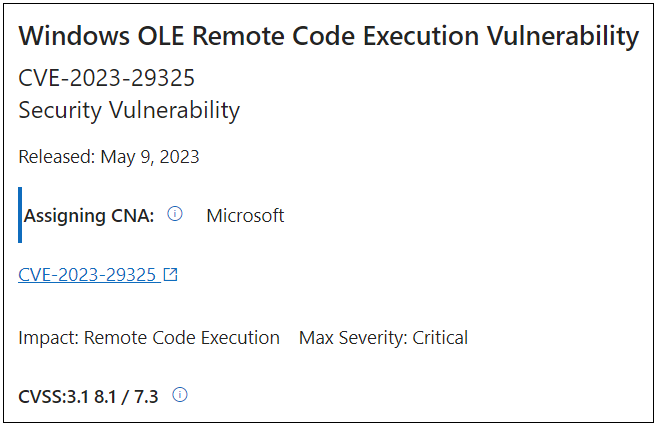This screenshot has height=429, width=657.
Task: Click the CVSS:3.1 version label
Action: [x=53, y=396]
